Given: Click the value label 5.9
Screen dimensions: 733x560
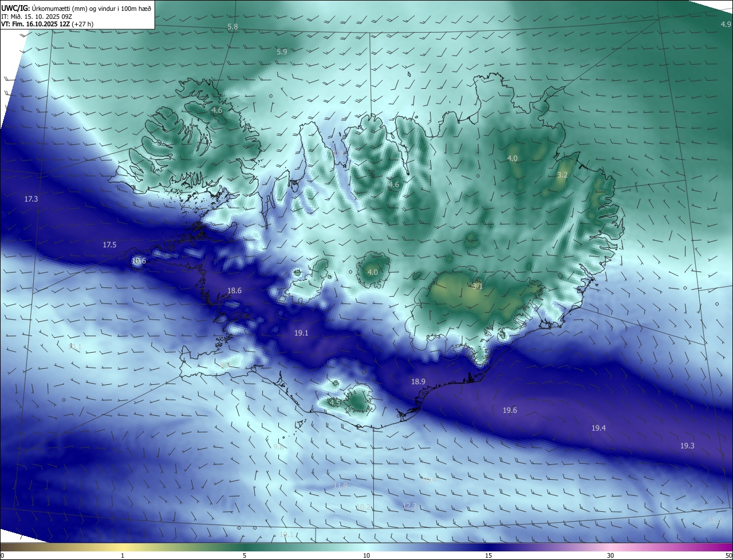Looking at the screenshot, I should pyautogui.click(x=282, y=52).
